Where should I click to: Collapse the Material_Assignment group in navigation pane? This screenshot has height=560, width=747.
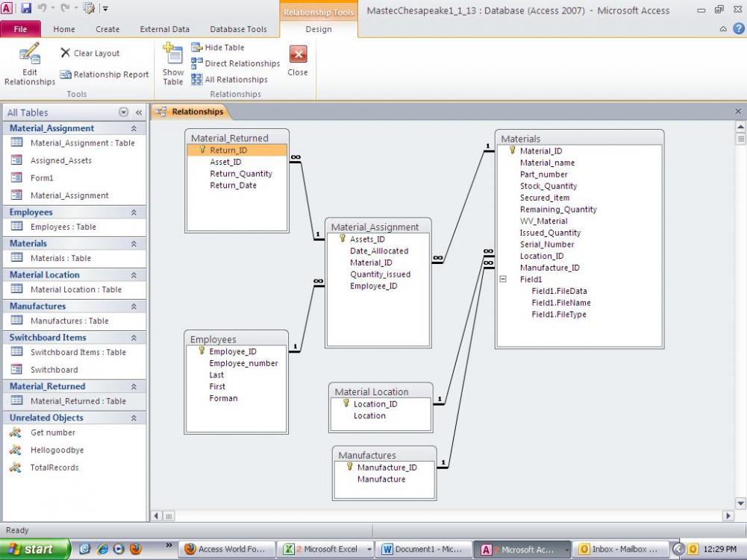pyautogui.click(x=134, y=128)
